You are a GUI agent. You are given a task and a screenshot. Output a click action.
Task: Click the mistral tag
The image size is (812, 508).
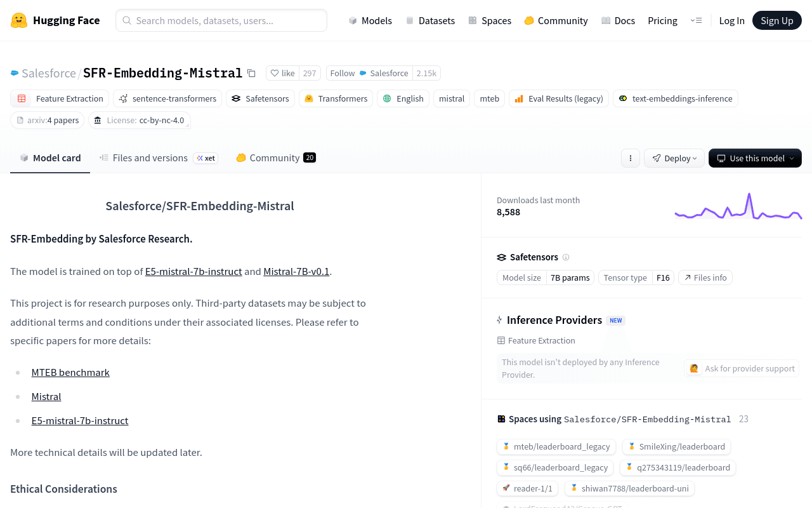point(452,98)
